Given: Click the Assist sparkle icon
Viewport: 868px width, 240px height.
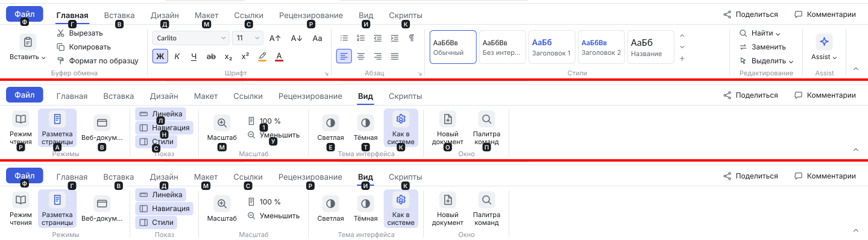Looking at the screenshot, I should pos(824,42).
